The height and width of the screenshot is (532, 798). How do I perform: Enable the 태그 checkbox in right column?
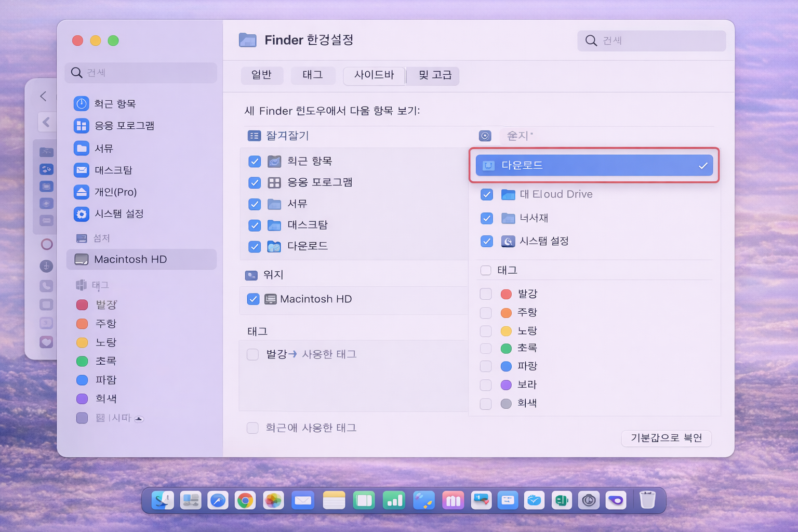pos(486,270)
